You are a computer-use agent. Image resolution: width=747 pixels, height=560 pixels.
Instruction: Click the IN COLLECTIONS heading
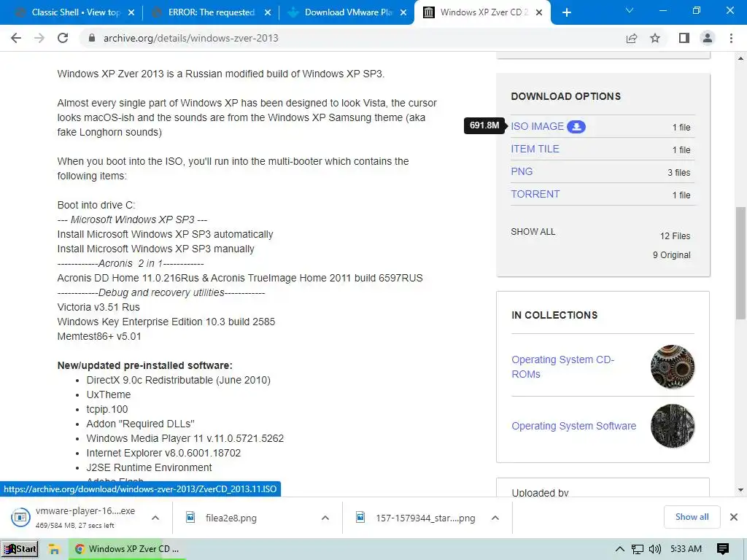[x=554, y=315]
